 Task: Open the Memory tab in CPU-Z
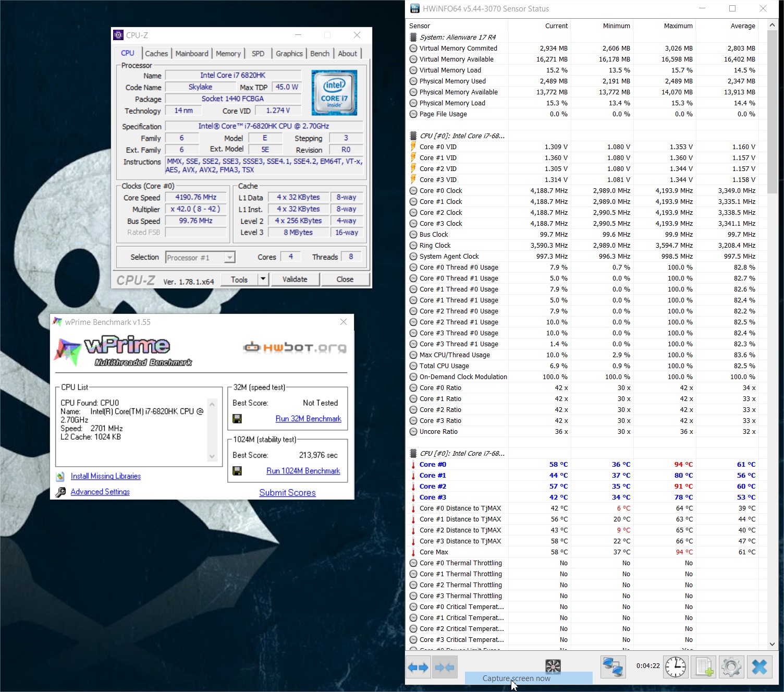click(228, 53)
